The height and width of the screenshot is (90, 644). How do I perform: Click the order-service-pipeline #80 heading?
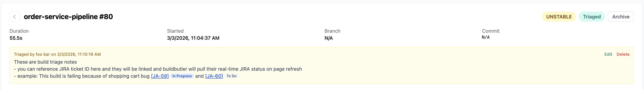(68, 17)
